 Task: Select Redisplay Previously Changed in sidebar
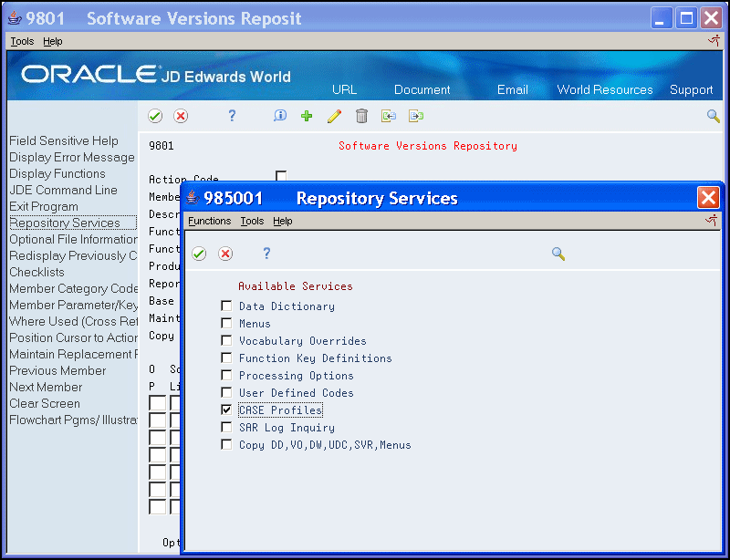click(x=73, y=255)
